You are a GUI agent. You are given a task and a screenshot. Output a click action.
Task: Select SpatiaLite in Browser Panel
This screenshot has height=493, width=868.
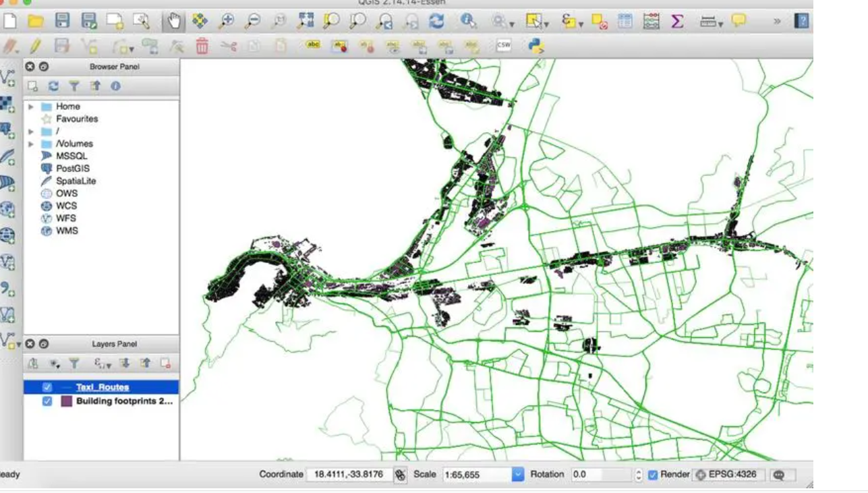(76, 181)
